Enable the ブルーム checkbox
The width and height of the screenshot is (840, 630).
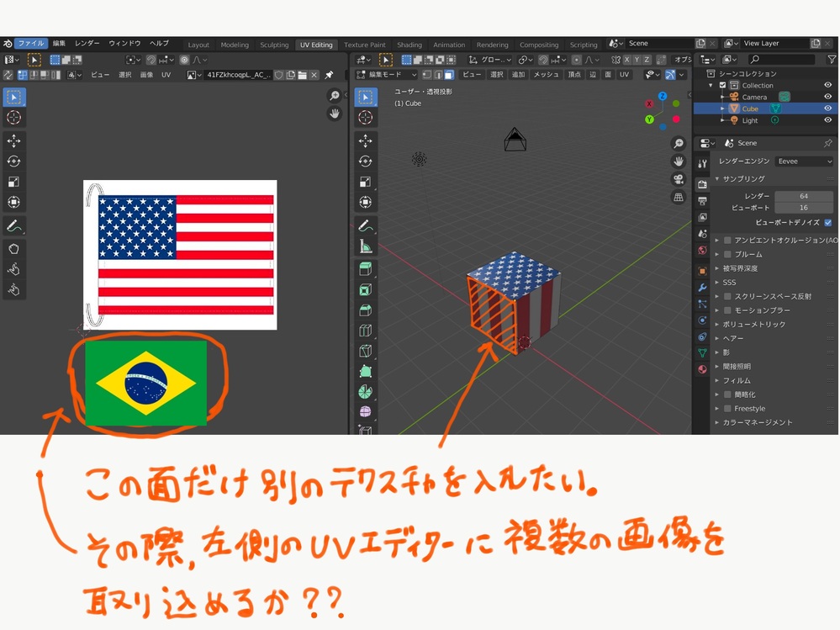(727, 254)
